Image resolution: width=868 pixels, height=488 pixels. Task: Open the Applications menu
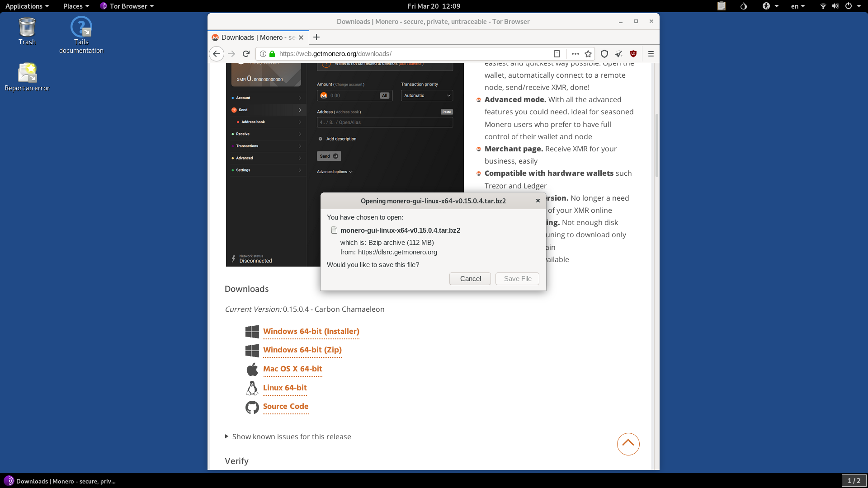click(27, 6)
